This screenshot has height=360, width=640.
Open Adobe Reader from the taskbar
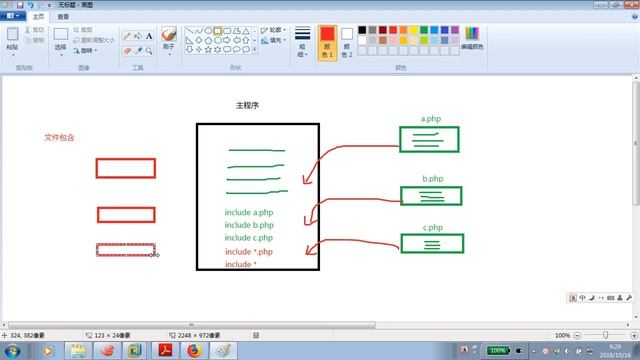165,351
